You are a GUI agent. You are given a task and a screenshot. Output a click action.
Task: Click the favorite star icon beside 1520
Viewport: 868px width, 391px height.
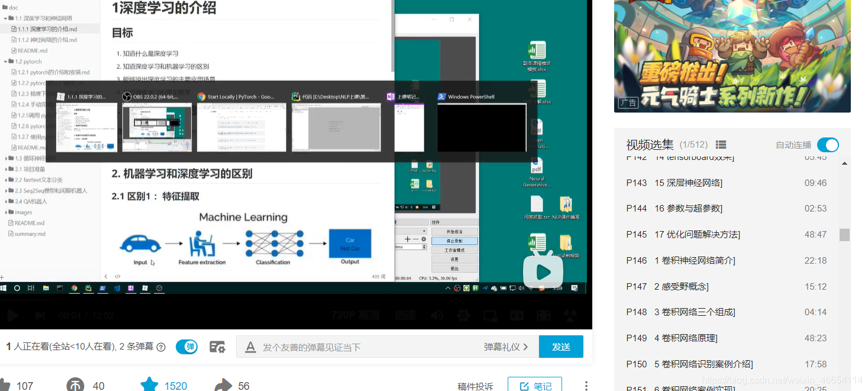(x=149, y=386)
